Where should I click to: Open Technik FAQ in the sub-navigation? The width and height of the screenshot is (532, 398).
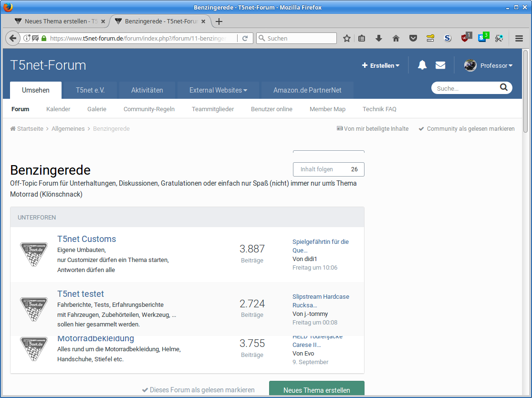379,109
